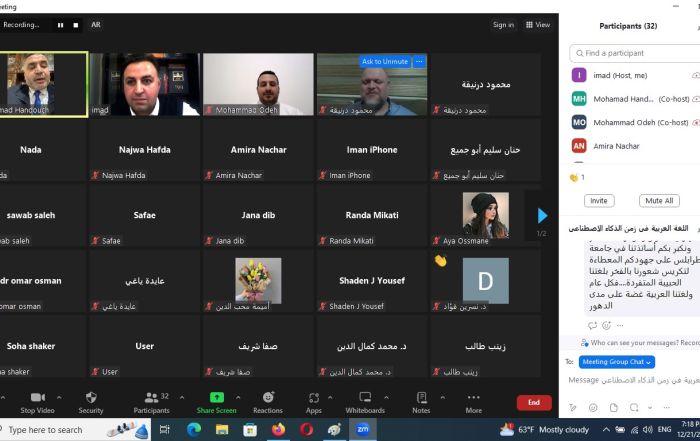
Task: Click the Mute All button
Action: [656, 201]
